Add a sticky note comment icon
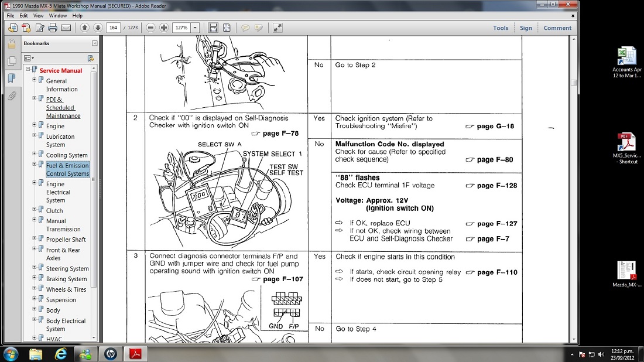Image resolution: width=644 pixels, height=362 pixels. (x=245, y=28)
